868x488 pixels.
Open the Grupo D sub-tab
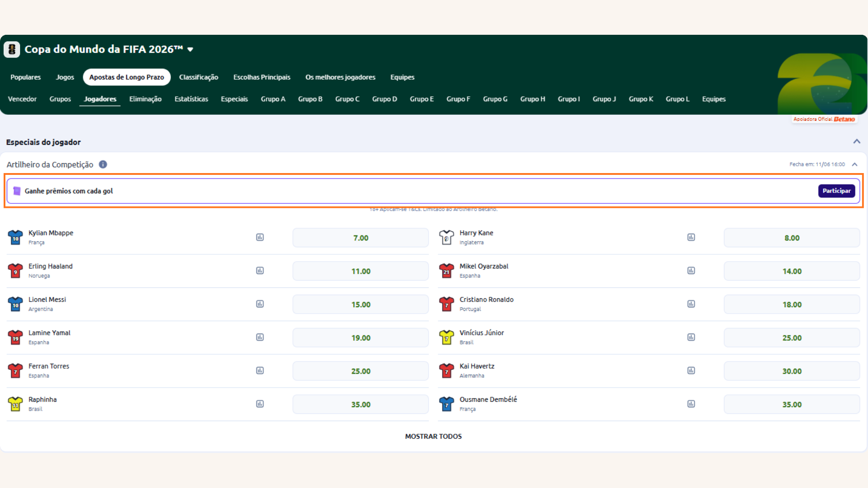385,99
